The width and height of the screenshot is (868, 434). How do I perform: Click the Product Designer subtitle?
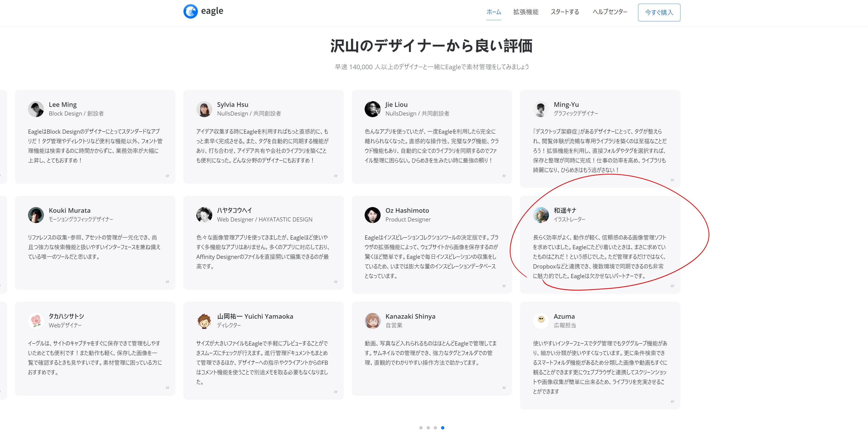[x=408, y=220]
